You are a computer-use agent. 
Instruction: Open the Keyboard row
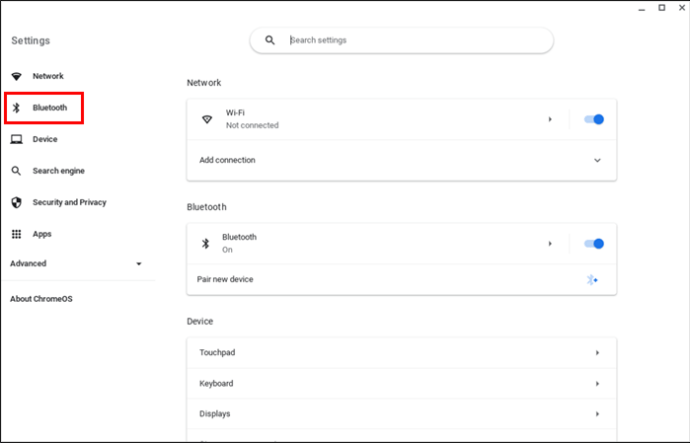point(401,384)
